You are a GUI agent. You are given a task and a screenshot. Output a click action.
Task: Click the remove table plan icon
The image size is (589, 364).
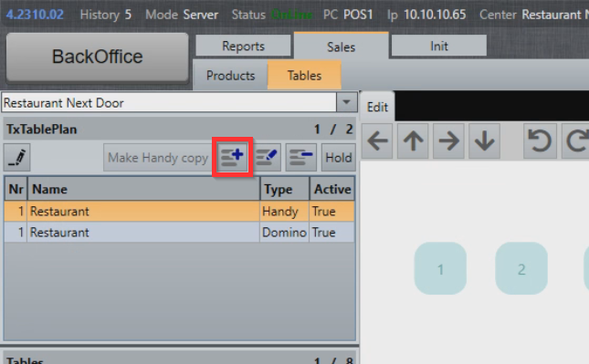click(300, 157)
